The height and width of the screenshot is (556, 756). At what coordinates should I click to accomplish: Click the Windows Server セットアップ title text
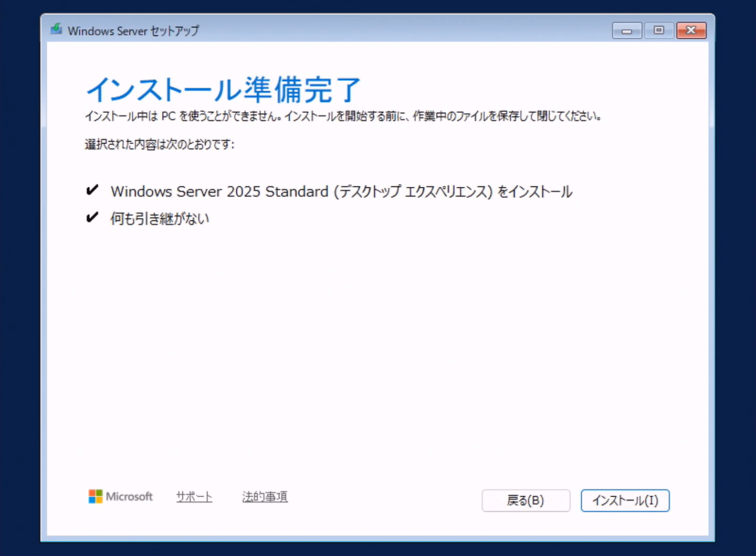point(133,31)
